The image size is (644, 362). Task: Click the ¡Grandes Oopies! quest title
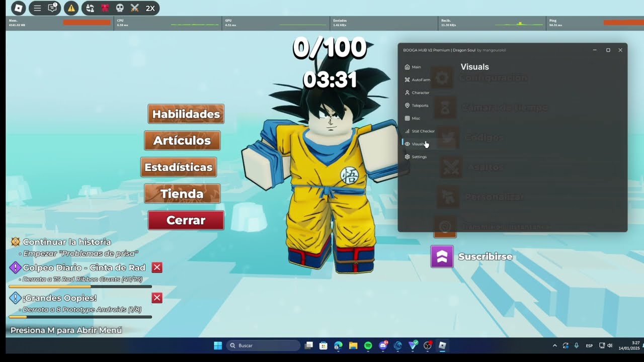pyautogui.click(x=60, y=298)
